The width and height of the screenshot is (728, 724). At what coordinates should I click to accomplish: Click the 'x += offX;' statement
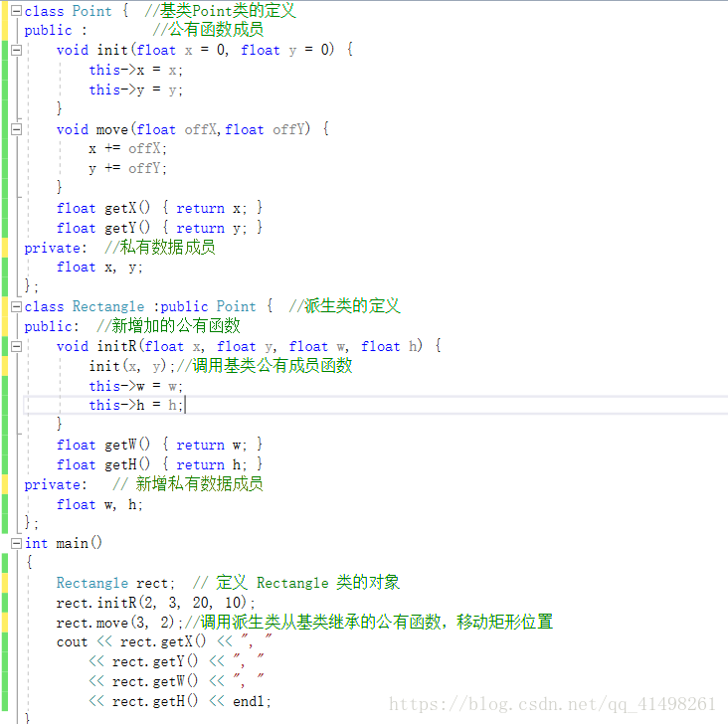pos(127,148)
